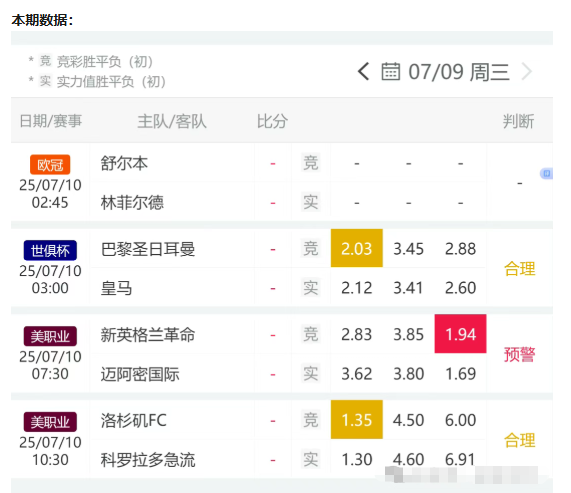Viewport: 571px width, 493px height.
Task: Open 皇马 team link
Action: point(116,288)
